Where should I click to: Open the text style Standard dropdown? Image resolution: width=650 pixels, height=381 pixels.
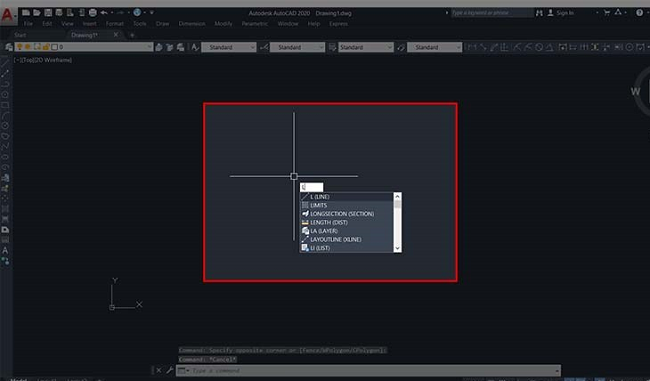point(229,47)
